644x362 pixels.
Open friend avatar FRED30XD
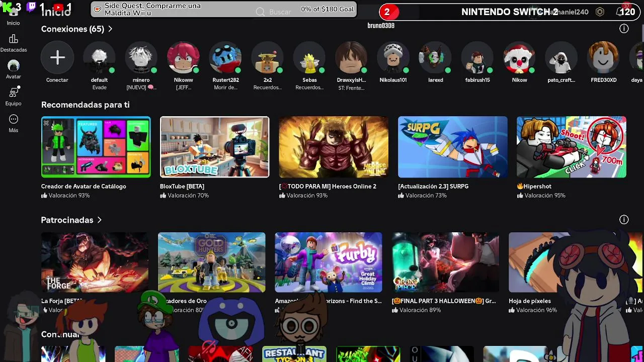coord(603,58)
